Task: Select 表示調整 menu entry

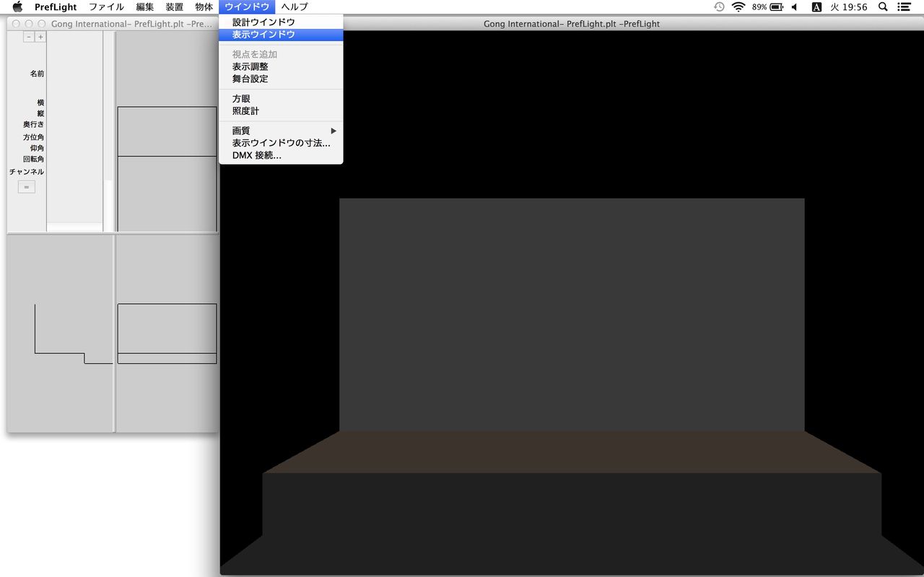Action: (281, 66)
